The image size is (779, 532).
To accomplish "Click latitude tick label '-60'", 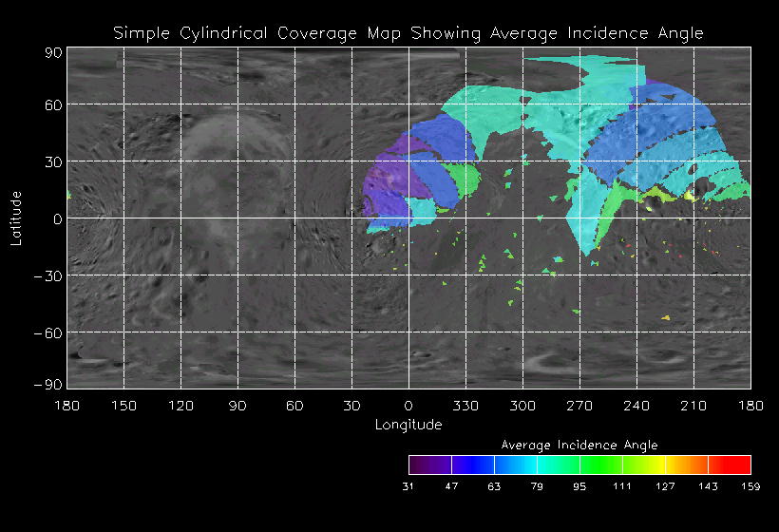I will 48,333.
